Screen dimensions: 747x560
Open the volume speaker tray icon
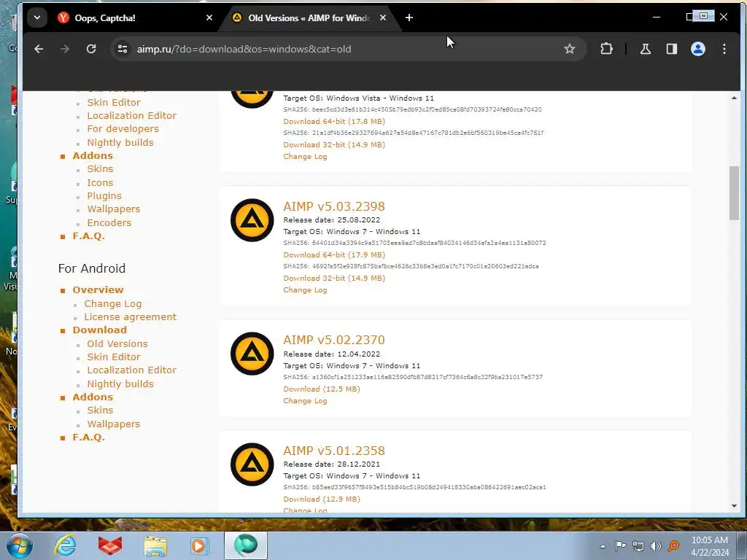pos(656,546)
